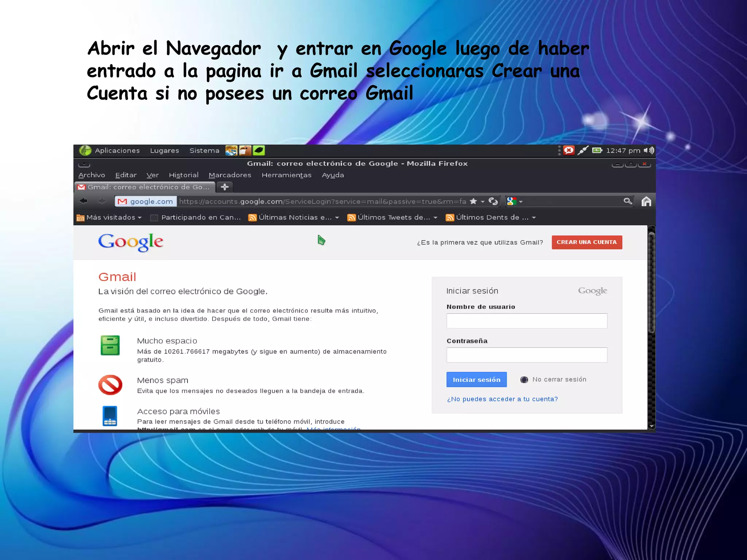The height and width of the screenshot is (560, 747).
Task: Click the reload page icon
Action: click(493, 201)
